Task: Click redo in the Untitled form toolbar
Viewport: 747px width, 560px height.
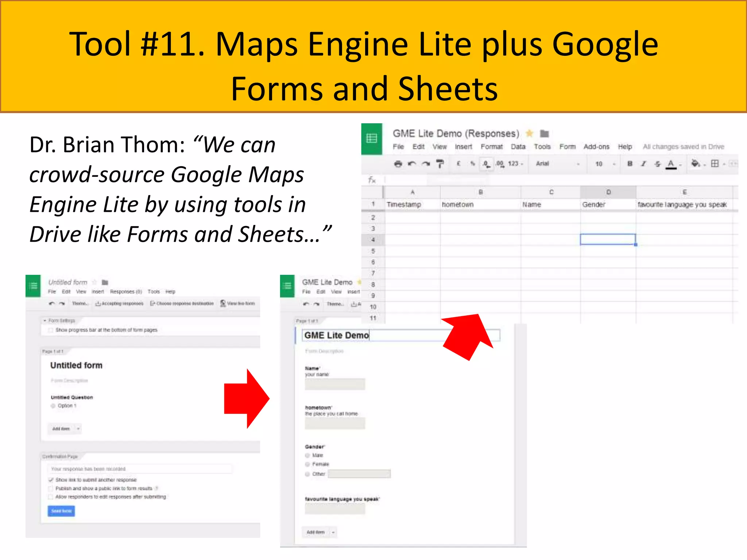Action: coord(62,303)
